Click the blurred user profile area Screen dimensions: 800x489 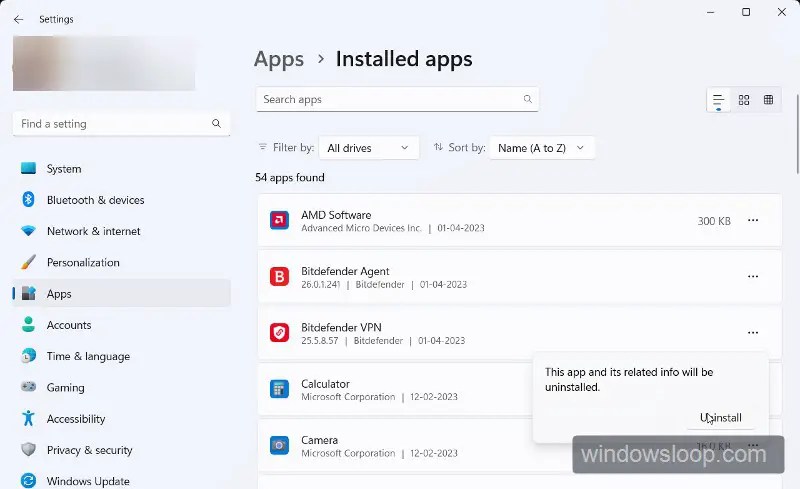click(x=104, y=63)
